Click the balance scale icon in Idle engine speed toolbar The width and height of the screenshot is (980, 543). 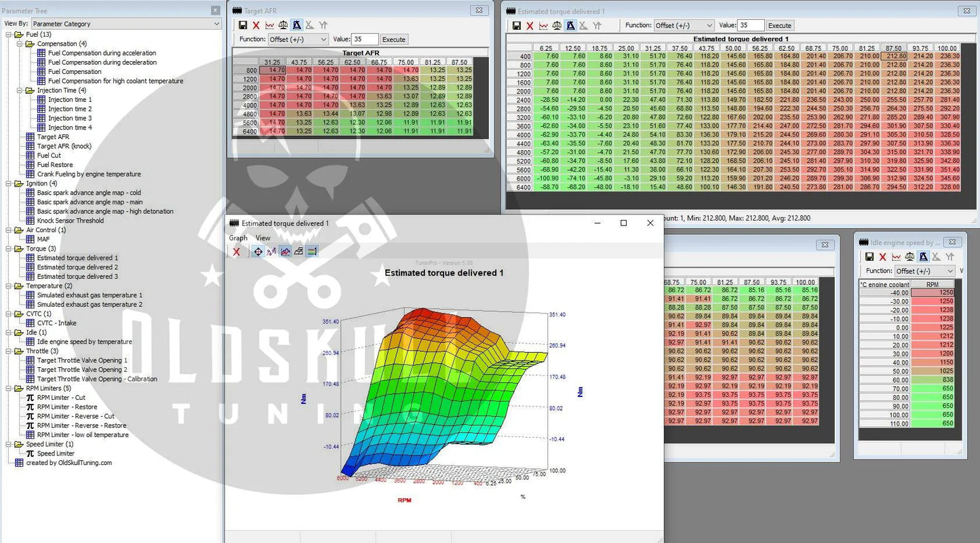pos(909,257)
